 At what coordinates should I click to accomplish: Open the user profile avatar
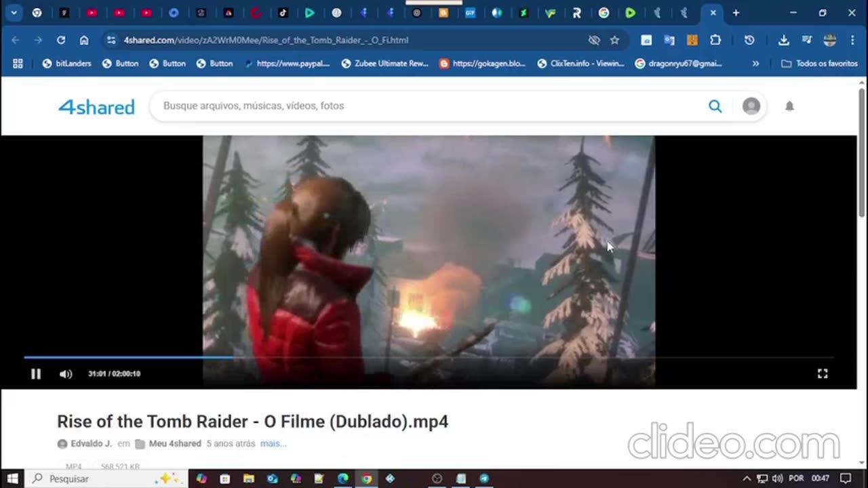pos(751,106)
